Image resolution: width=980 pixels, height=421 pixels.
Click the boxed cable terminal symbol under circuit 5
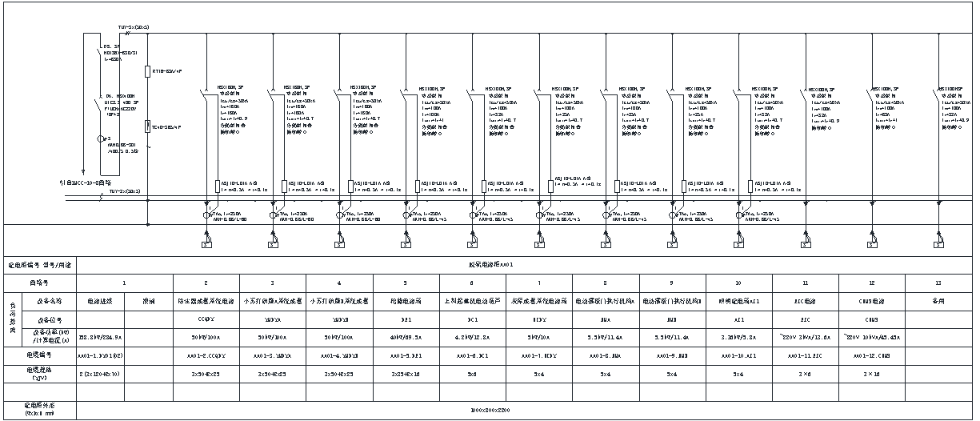[407, 245]
